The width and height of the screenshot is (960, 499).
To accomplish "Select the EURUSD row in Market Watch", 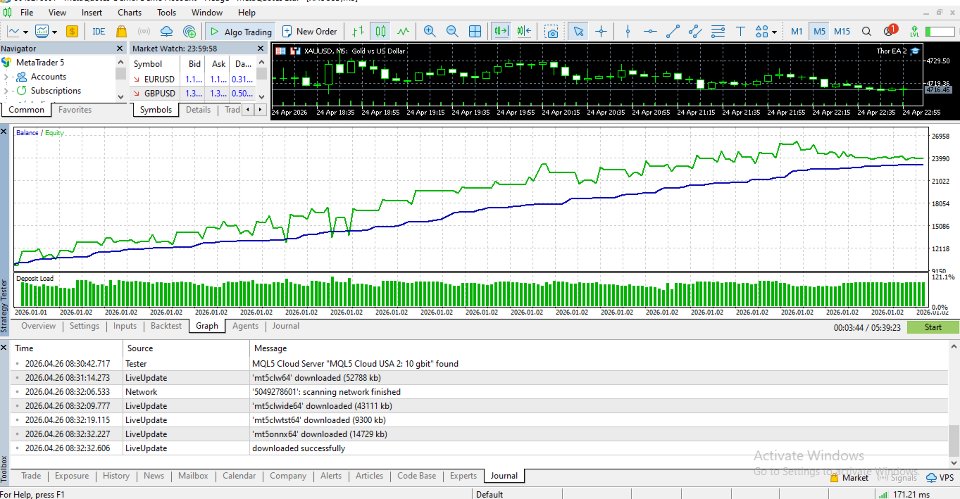I will (192, 79).
